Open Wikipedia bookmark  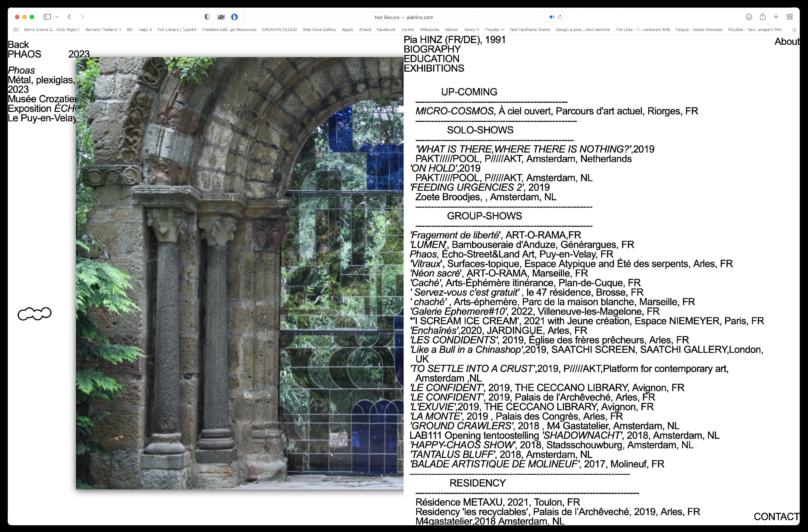click(430, 30)
